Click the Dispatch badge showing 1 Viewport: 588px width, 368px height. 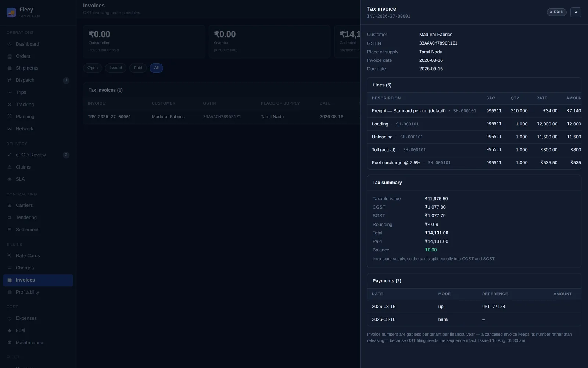pos(66,80)
